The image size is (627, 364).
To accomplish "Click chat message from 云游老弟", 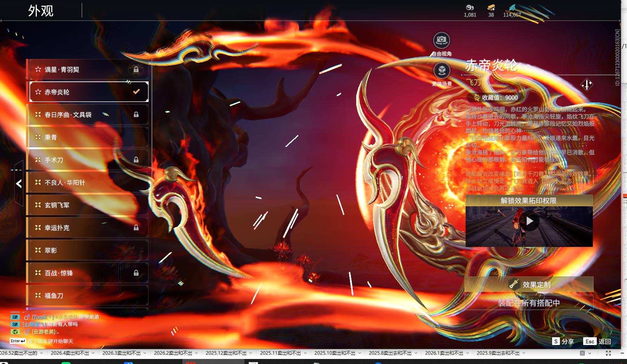I will [x=45, y=332].
